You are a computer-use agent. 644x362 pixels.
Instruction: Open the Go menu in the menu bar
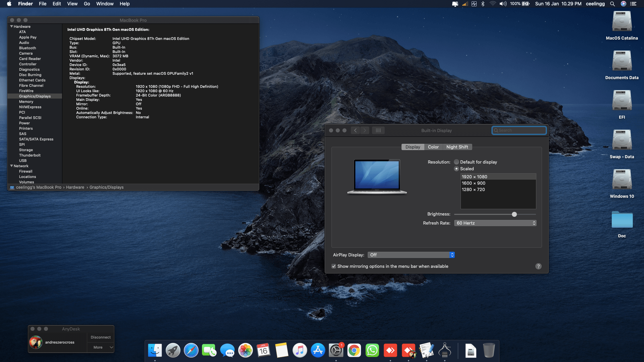pyautogui.click(x=87, y=4)
